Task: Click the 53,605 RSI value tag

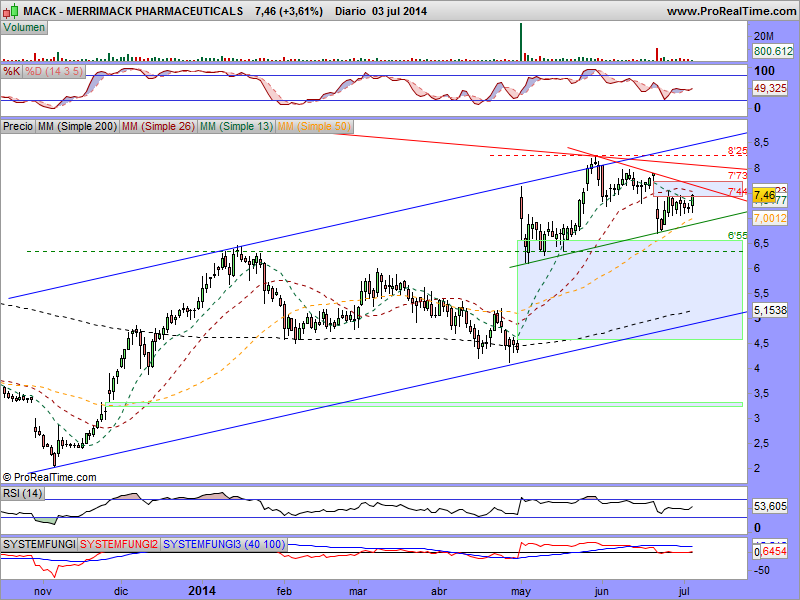Action: pyautogui.click(x=770, y=506)
